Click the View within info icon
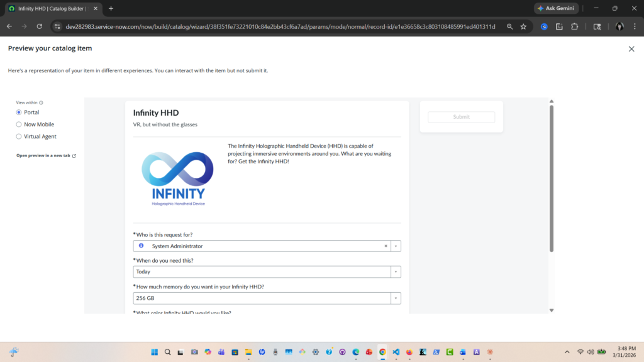 tap(42, 102)
